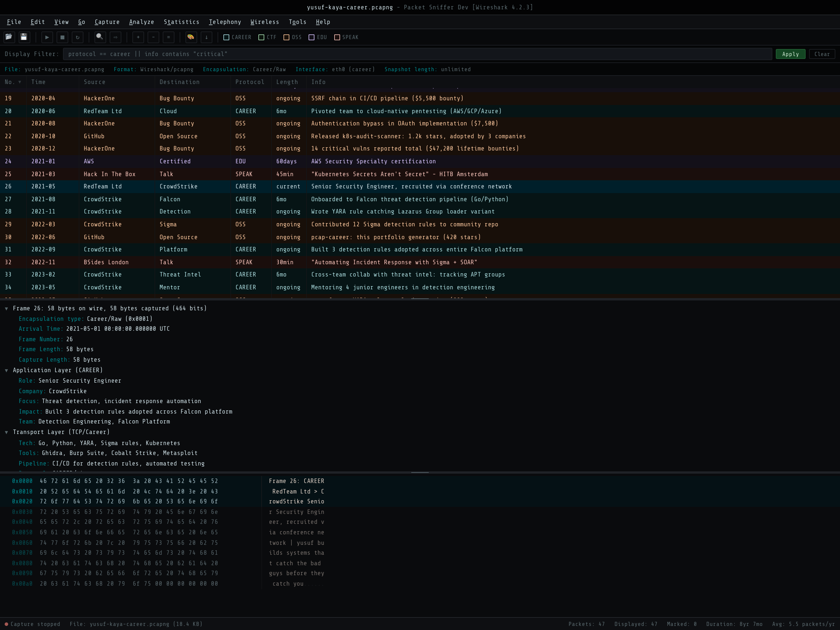The image size is (840, 630).
Task: Clear the display filter
Action: click(x=822, y=54)
